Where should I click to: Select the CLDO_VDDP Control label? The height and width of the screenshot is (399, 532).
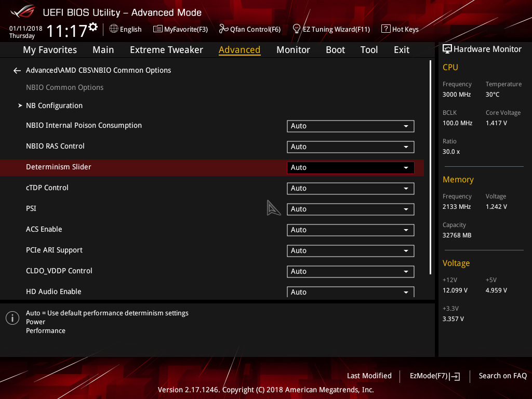tap(59, 271)
